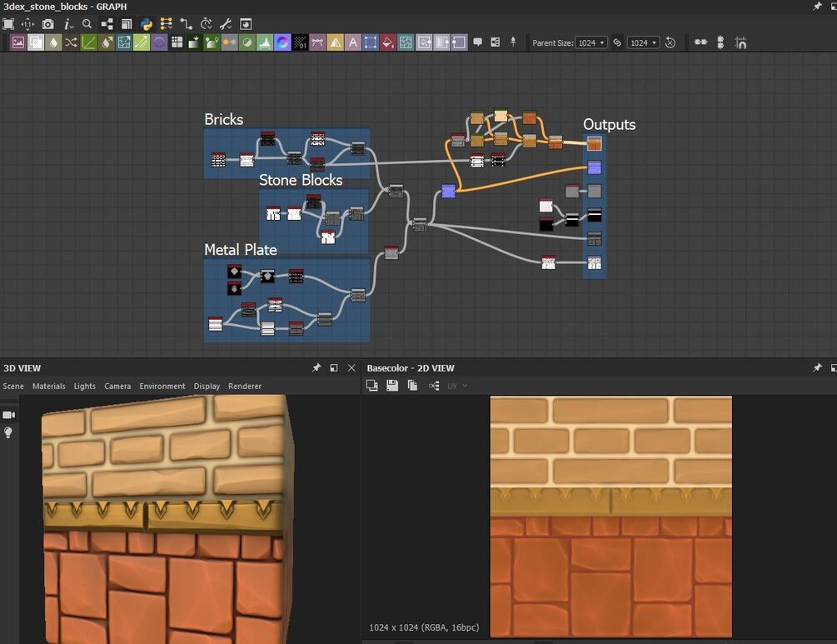Add a Uniform Color node
Screen dimensions: 837x644
click(x=388, y=42)
